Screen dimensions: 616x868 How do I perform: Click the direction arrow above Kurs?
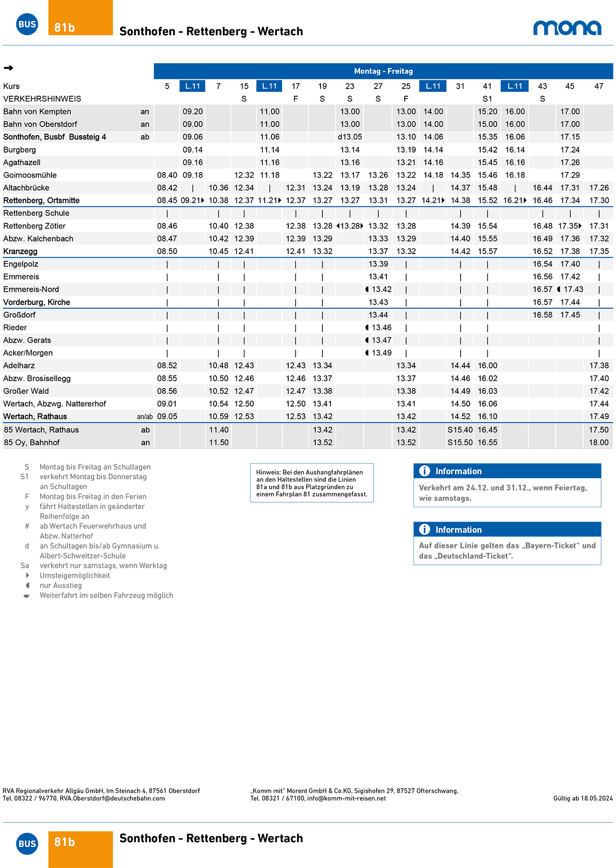point(8,68)
